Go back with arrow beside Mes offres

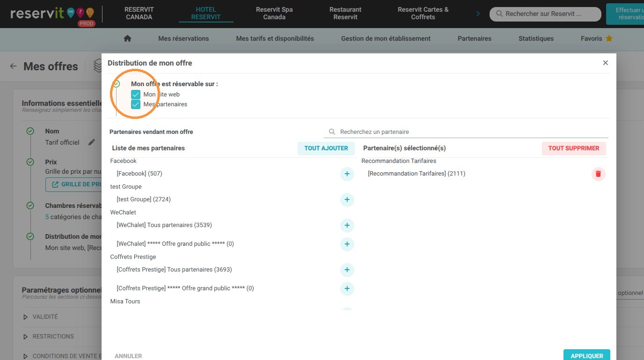13,66
